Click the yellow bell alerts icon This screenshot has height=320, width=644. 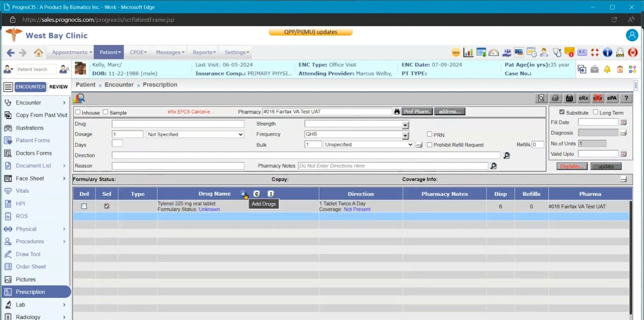[x=607, y=69]
